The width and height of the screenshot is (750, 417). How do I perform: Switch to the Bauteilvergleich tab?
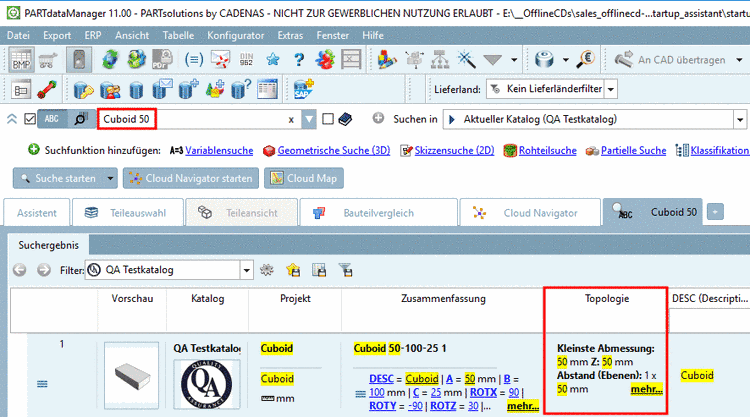(378, 213)
